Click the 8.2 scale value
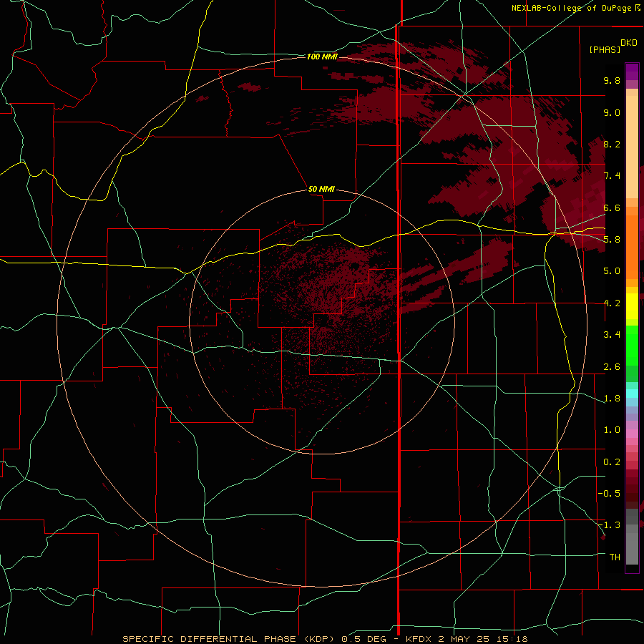 coord(612,144)
